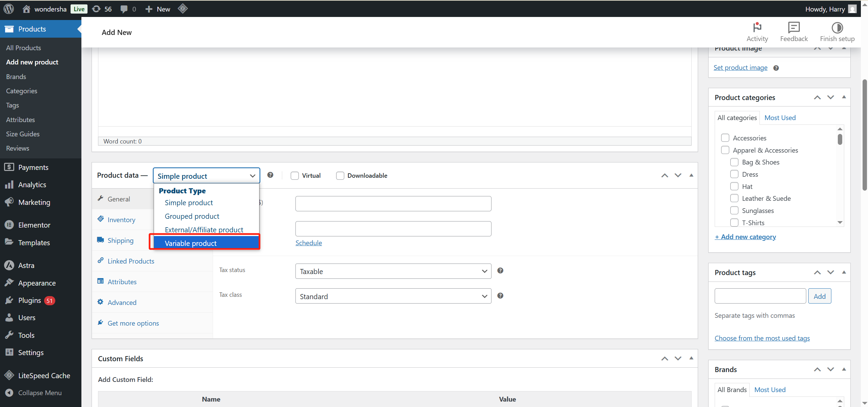Select Variable product from dropdown
This screenshot has height=407, width=868.
click(190, 243)
